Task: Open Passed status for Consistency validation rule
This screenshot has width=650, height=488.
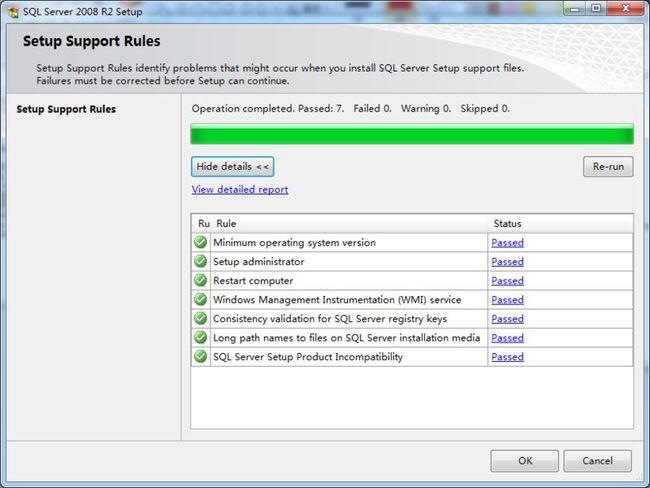Action: point(507,319)
